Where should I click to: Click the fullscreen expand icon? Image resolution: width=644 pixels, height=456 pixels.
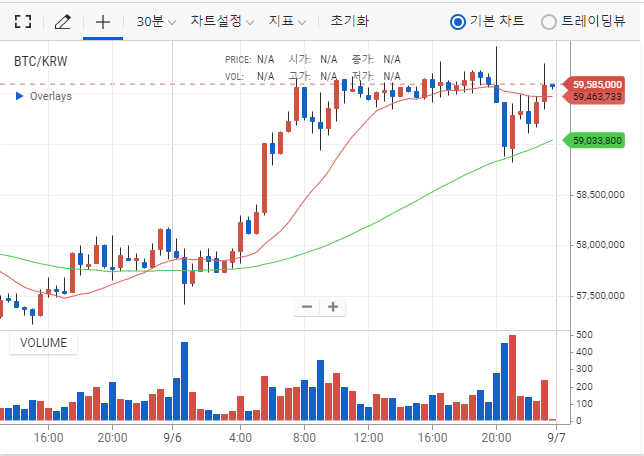click(23, 21)
